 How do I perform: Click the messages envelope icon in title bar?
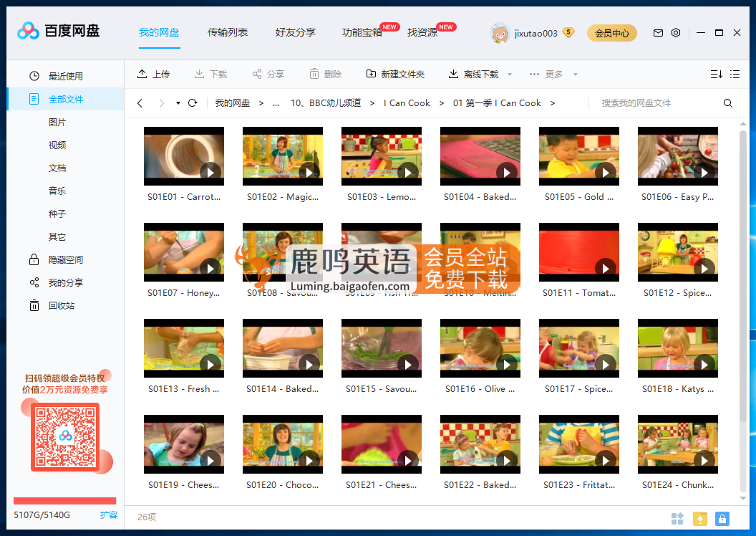point(658,33)
